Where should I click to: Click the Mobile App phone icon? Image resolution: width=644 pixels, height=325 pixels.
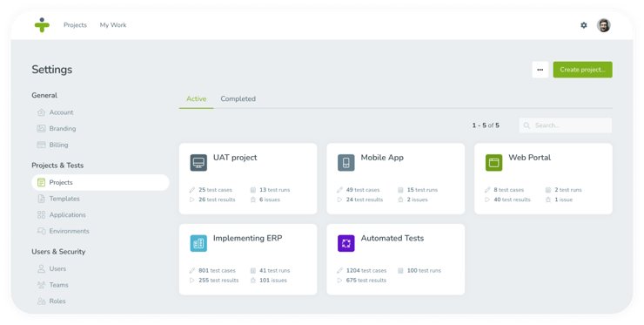[x=345, y=162]
